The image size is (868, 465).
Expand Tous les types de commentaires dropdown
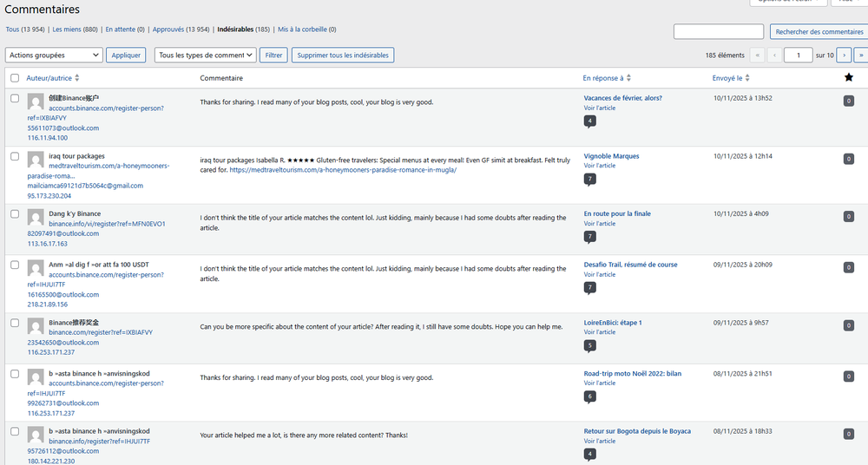click(205, 56)
